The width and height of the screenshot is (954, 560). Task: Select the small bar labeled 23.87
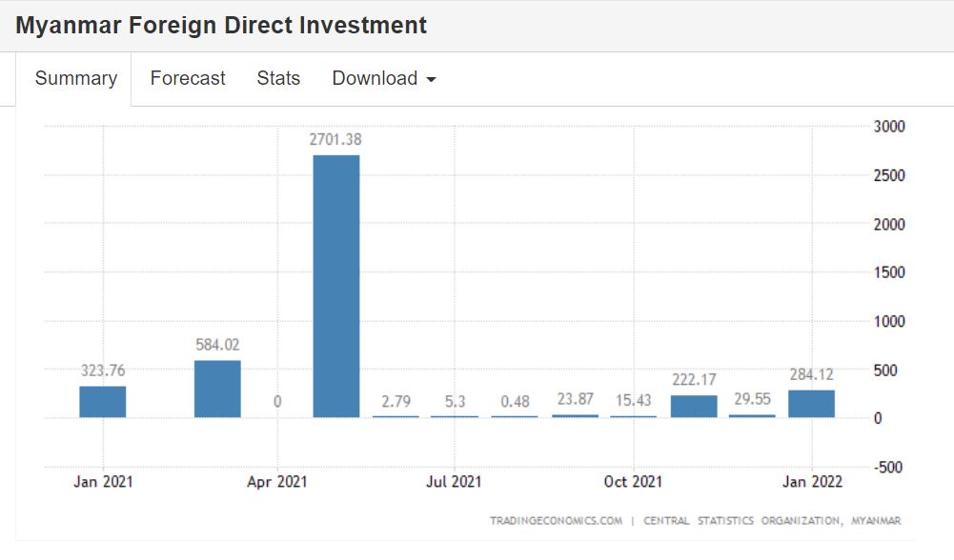point(576,415)
